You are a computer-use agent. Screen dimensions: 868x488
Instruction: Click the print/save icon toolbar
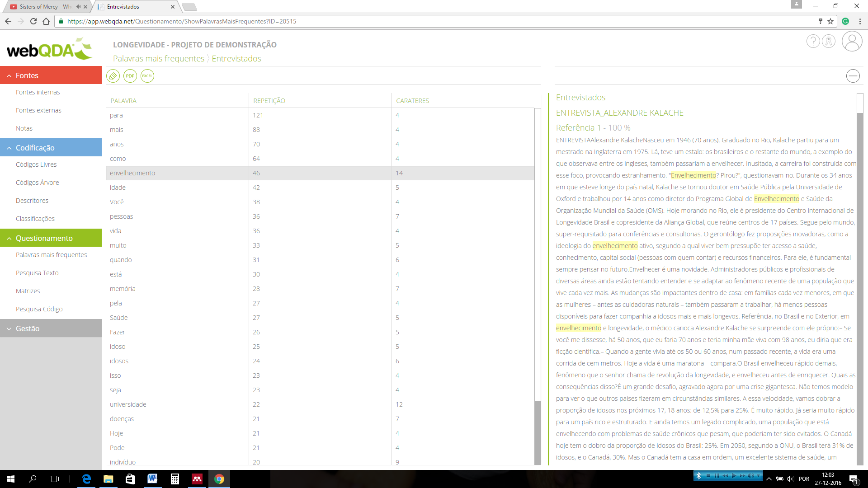coord(130,75)
